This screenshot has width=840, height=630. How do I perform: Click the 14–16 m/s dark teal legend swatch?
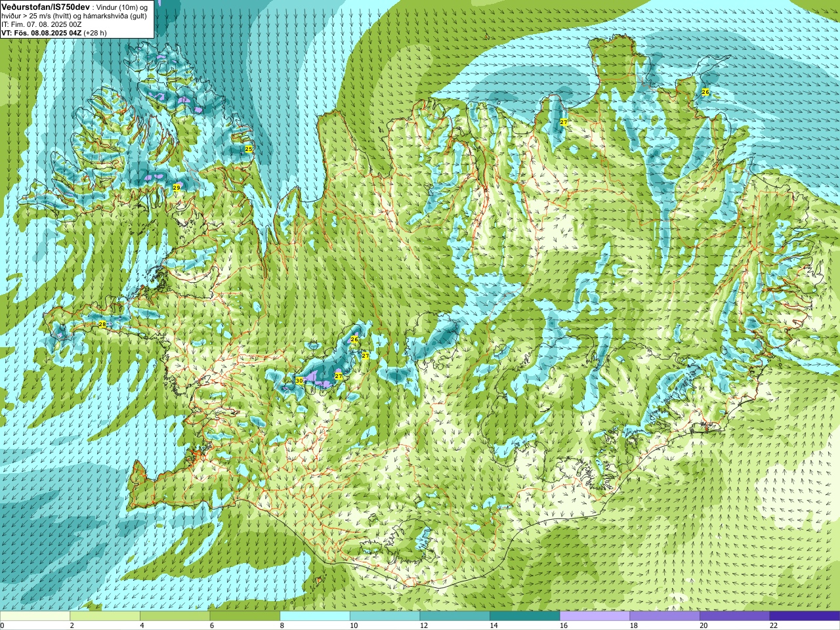pyautogui.click(x=524, y=616)
